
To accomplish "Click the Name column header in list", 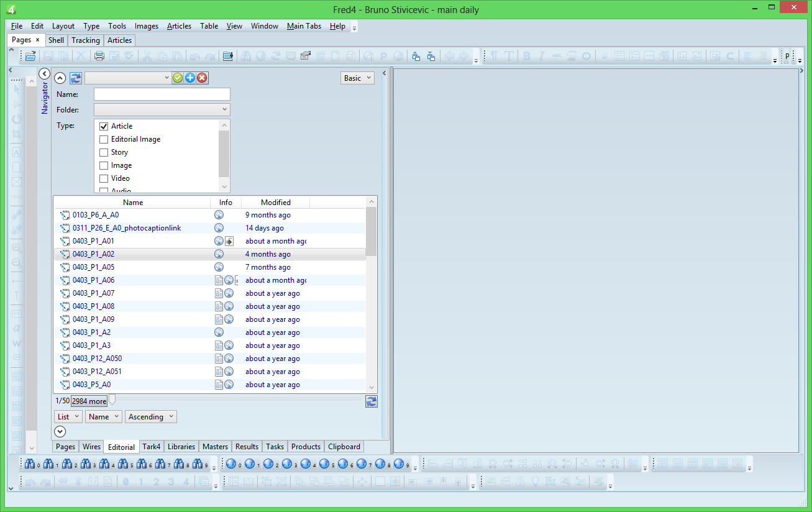I will coord(133,203).
